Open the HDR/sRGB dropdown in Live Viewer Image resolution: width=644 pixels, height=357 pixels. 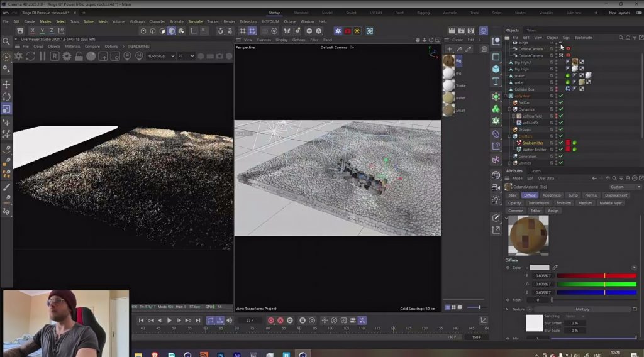coord(160,56)
